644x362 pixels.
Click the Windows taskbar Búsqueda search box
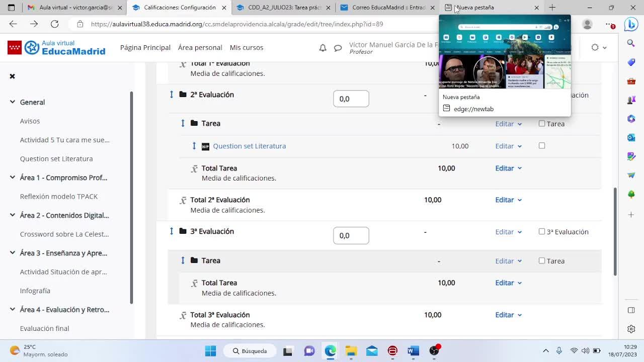250,351
